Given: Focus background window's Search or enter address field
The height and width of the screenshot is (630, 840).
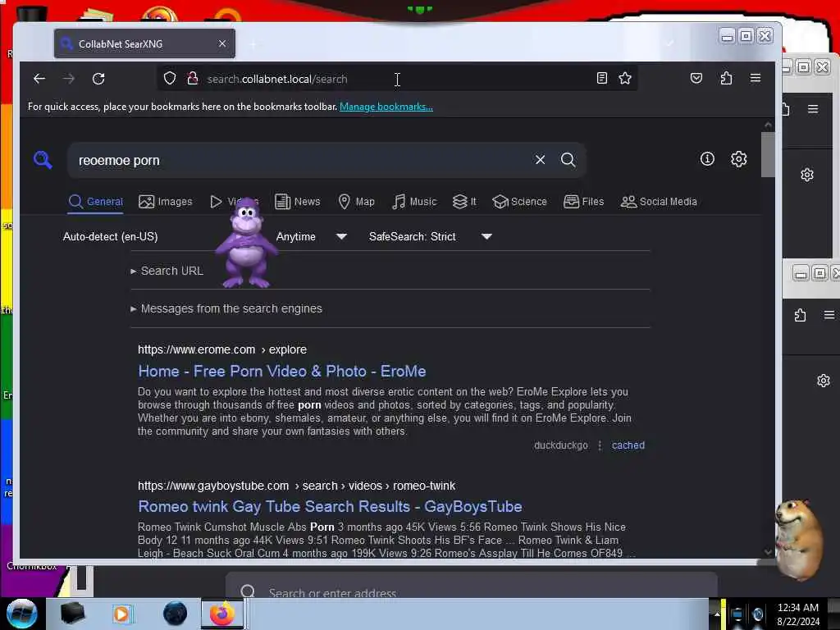Looking at the screenshot, I should (x=472, y=586).
